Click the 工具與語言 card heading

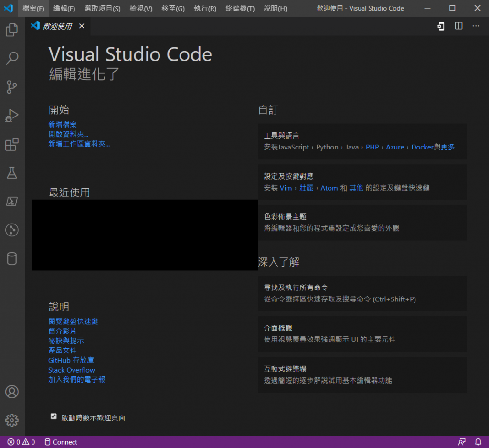coord(282,135)
